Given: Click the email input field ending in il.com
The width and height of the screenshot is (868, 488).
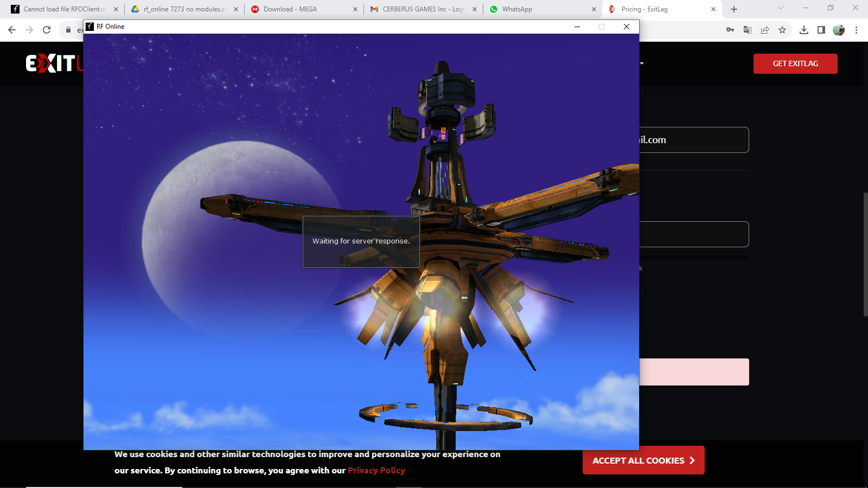Looking at the screenshot, I should [x=694, y=140].
